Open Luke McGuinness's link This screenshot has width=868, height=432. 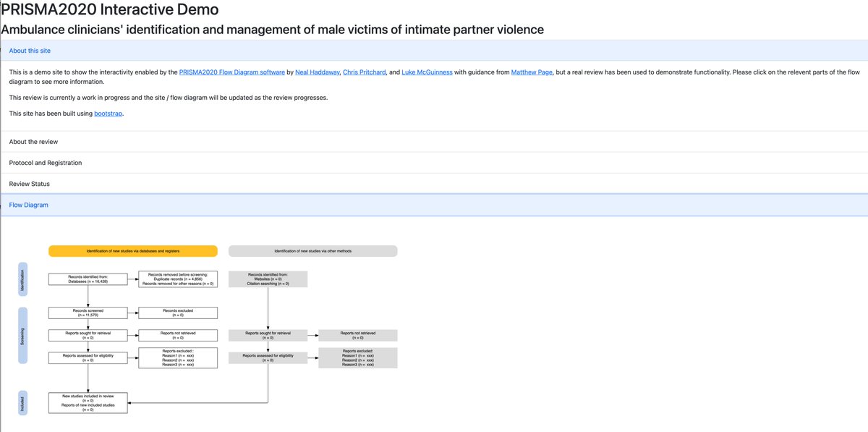click(427, 73)
